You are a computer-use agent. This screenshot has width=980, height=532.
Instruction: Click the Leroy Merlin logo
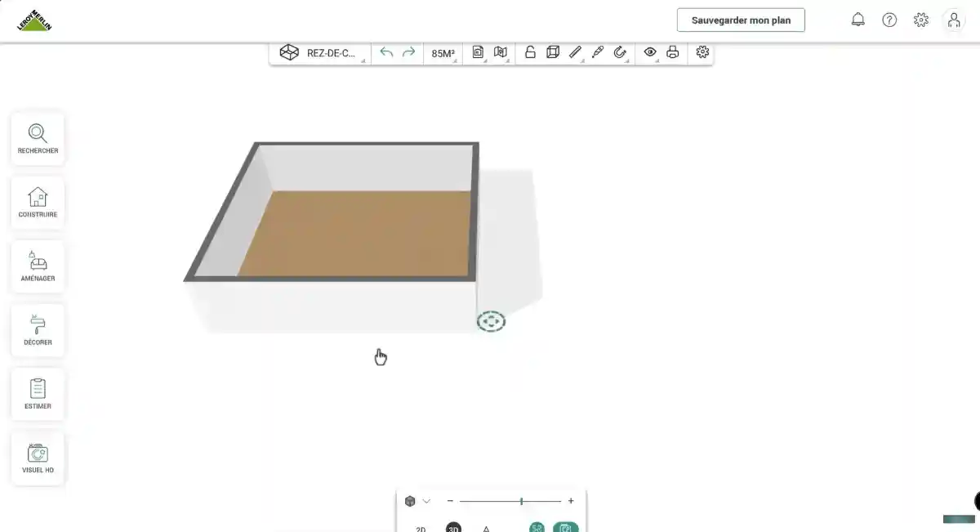click(x=34, y=20)
